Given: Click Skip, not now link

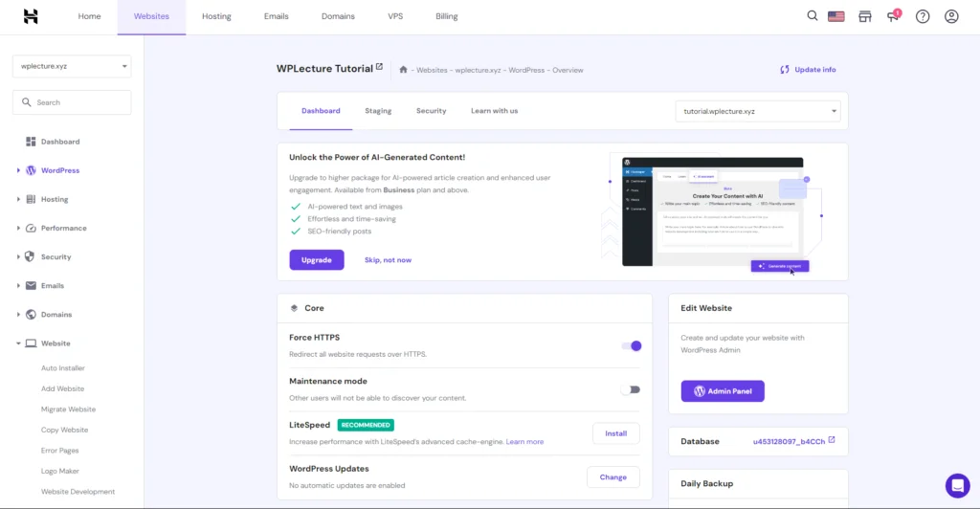Looking at the screenshot, I should pos(389,260).
